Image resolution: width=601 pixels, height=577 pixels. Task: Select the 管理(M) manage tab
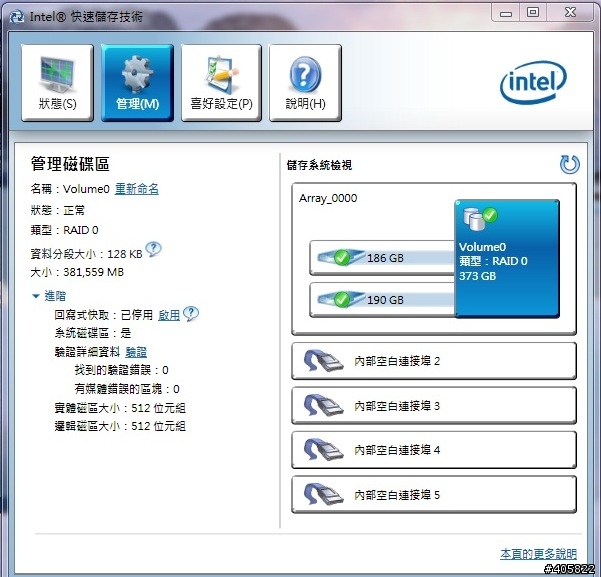tap(137, 82)
